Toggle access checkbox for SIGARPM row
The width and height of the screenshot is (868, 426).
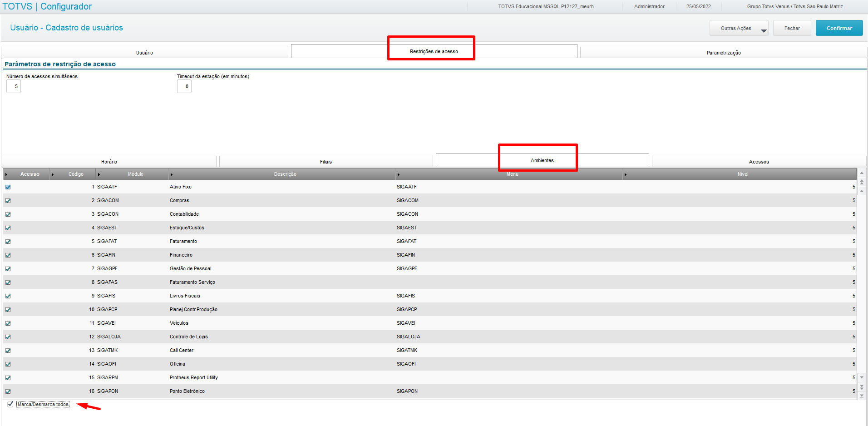pos(8,378)
